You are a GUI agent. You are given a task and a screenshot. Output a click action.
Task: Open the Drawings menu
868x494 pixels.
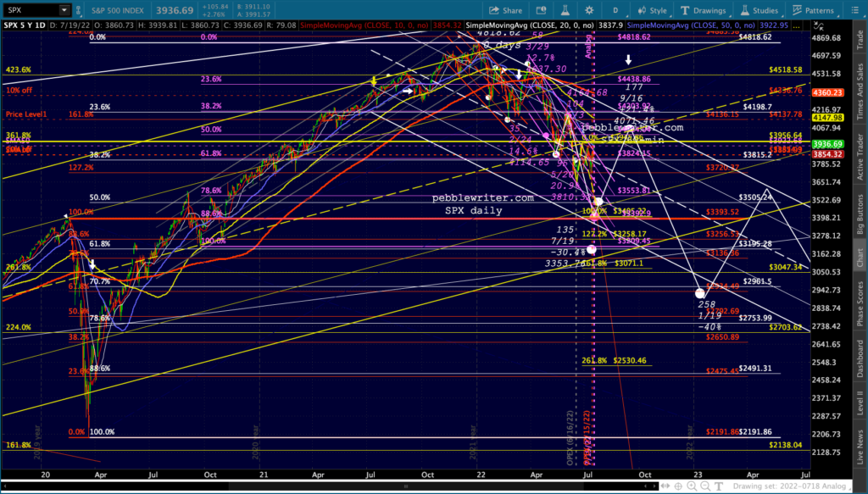pos(703,10)
